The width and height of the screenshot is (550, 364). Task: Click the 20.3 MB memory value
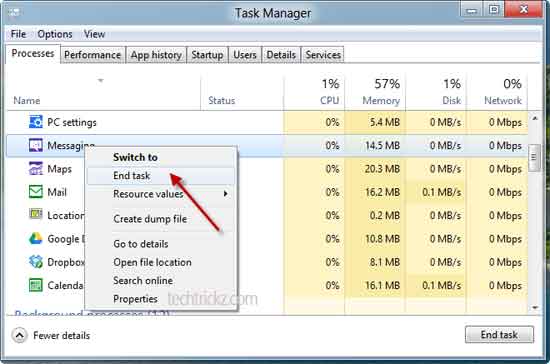click(382, 169)
